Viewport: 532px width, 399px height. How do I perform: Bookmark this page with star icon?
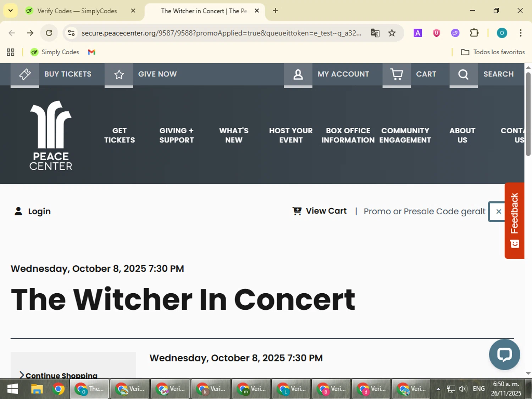[x=392, y=33]
